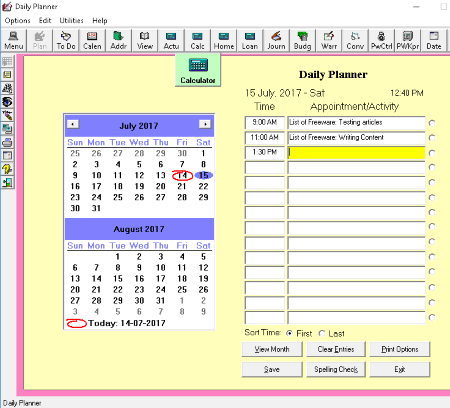This screenshot has height=408, width=450.
Task: Click the yellow highlighted activity field
Action: [x=356, y=152]
